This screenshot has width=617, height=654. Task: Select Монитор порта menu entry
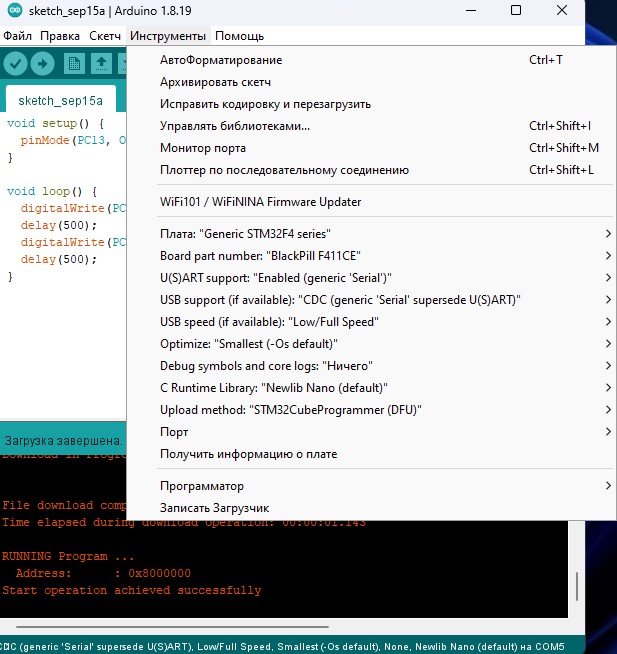pos(371,148)
